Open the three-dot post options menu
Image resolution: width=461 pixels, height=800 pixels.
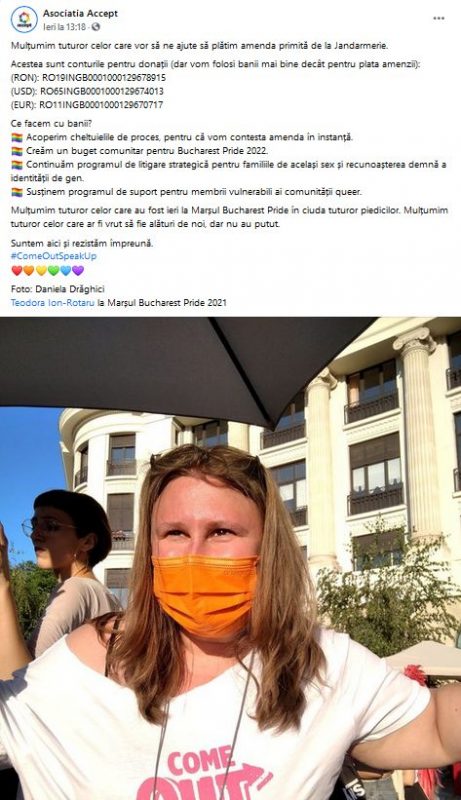coord(439,18)
